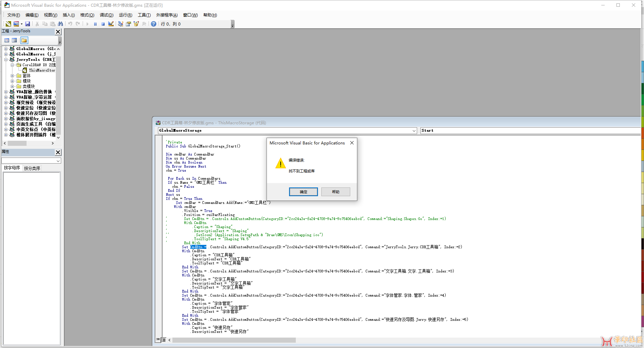The height and width of the screenshot is (348, 644).
Task: Open VBA Help question mark icon
Action: tap(154, 24)
